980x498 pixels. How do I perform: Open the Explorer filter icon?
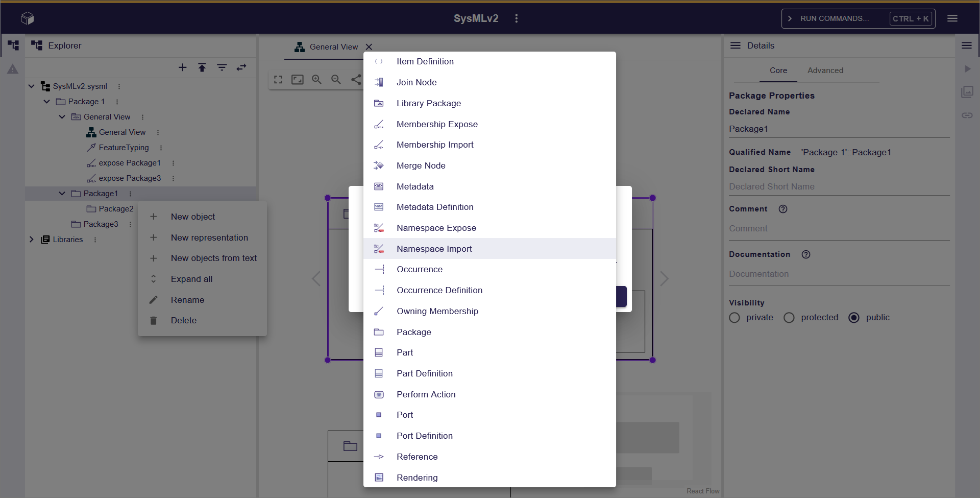(x=222, y=67)
